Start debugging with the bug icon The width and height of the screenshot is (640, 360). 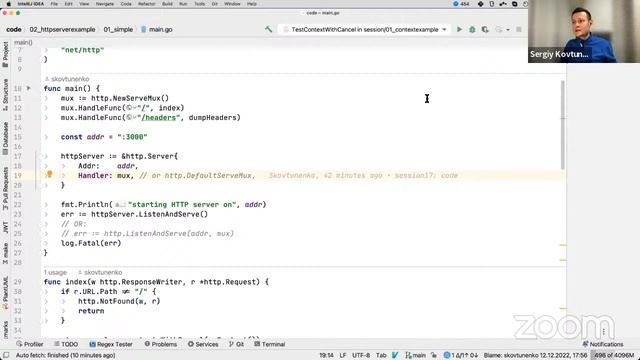pyautogui.click(x=472, y=29)
